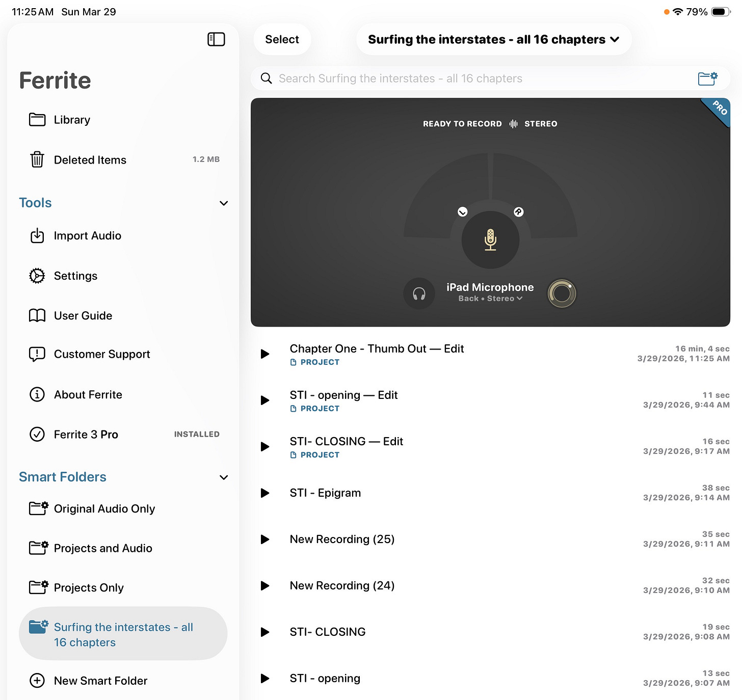The width and height of the screenshot is (742, 700).
Task: Click the Import Audio icon
Action: tap(37, 235)
